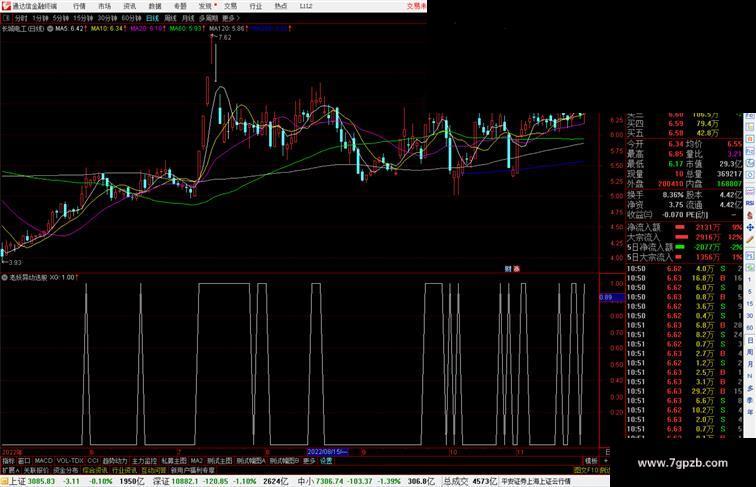The height and width of the screenshot is (487, 756).
Task: Select the 主力监控 indicator tab
Action: (x=144, y=461)
